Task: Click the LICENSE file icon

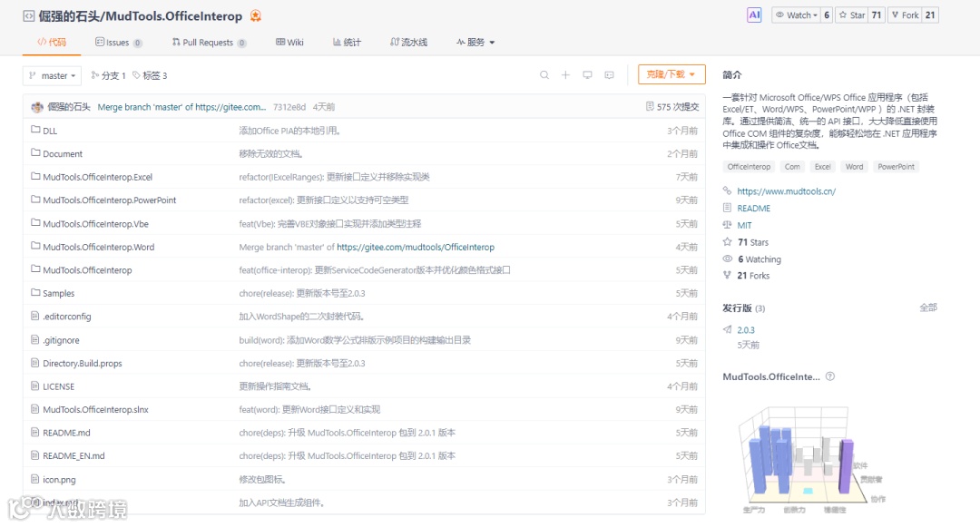Action: [35, 385]
